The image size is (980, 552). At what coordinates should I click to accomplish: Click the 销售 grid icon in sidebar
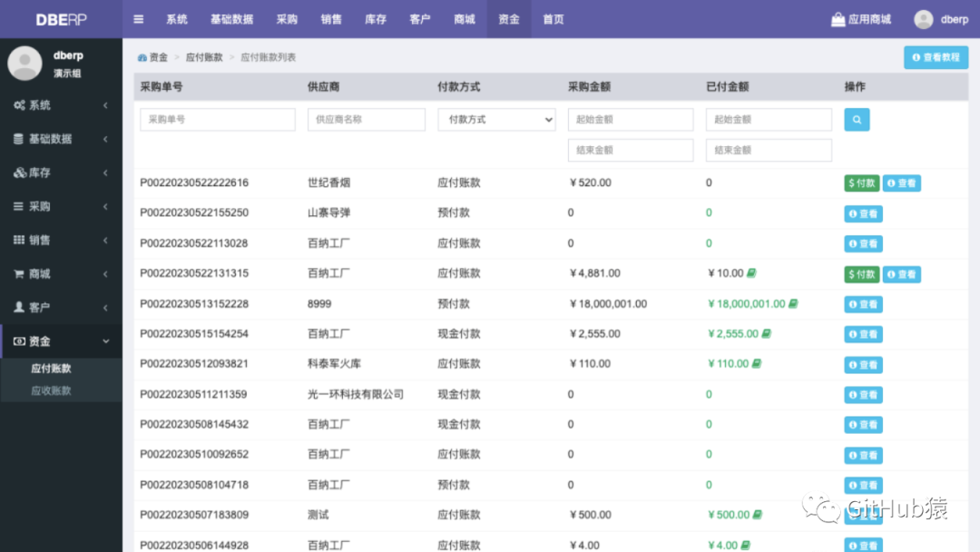tap(19, 240)
